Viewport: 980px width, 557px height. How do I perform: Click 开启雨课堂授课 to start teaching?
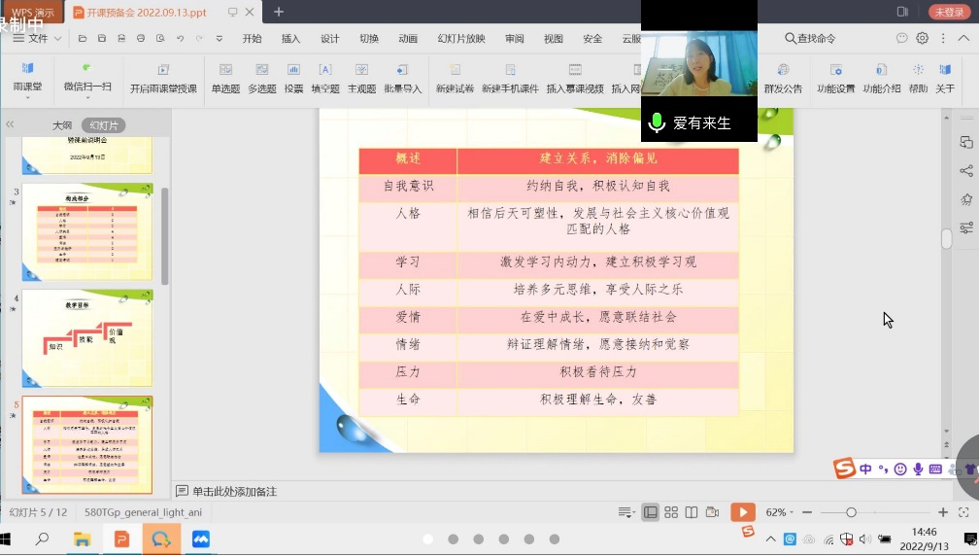[163, 78]
